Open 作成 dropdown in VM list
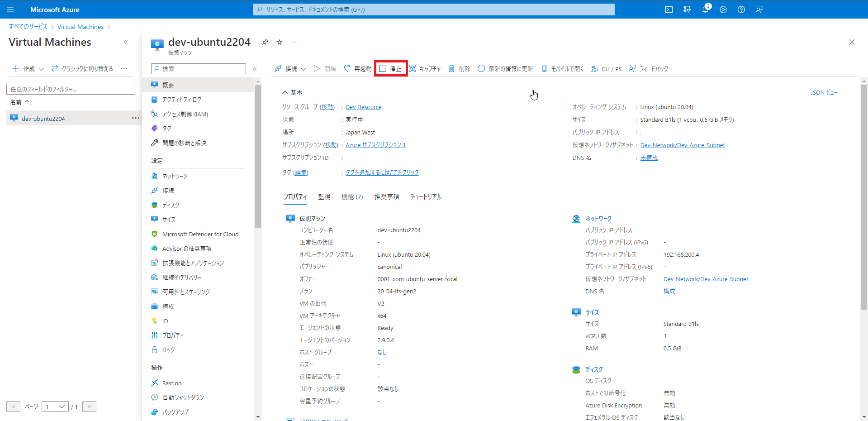This screenshot has width=868, height=421. pos(28,69)
